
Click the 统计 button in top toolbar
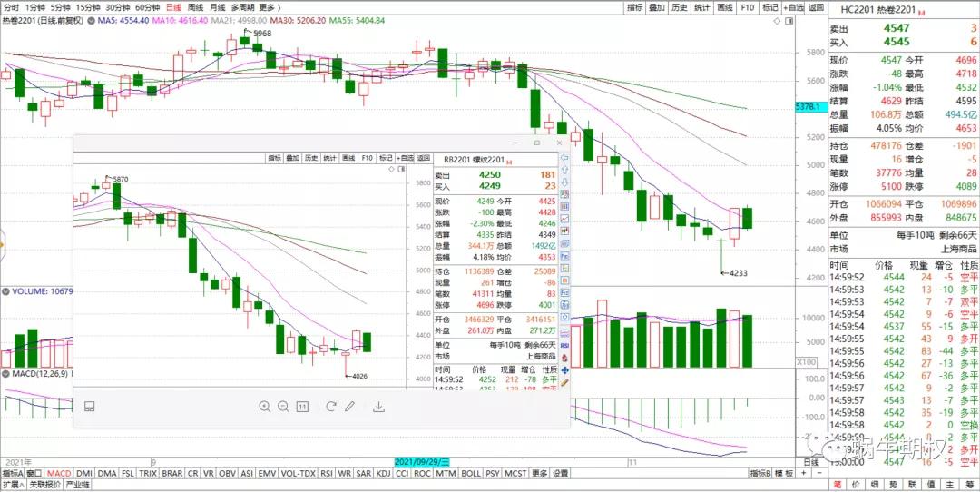[x=701, y=7]
